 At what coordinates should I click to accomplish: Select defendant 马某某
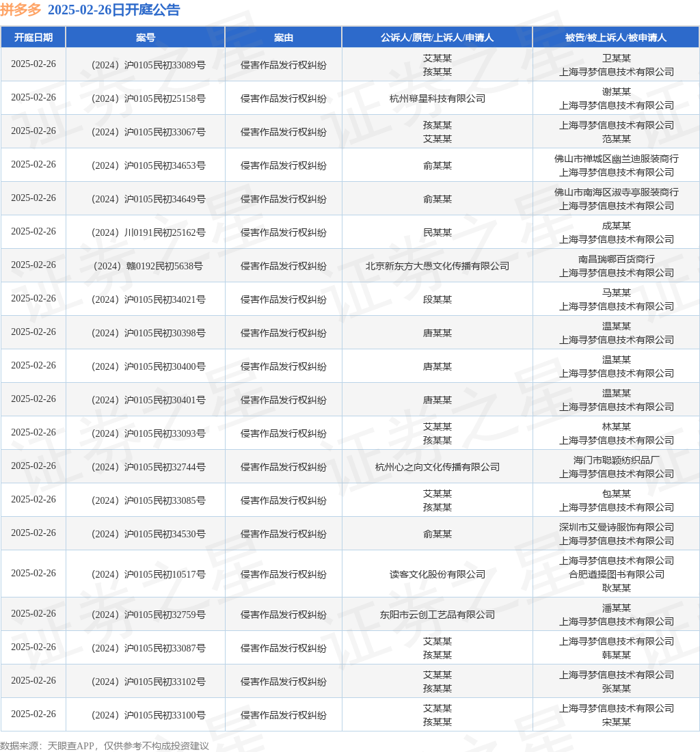coord(617,293)
